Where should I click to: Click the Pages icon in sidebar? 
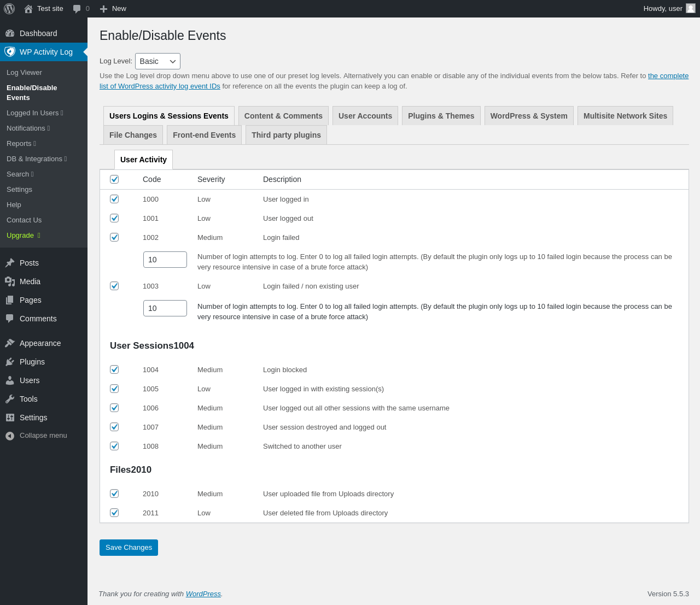point(10,300)
